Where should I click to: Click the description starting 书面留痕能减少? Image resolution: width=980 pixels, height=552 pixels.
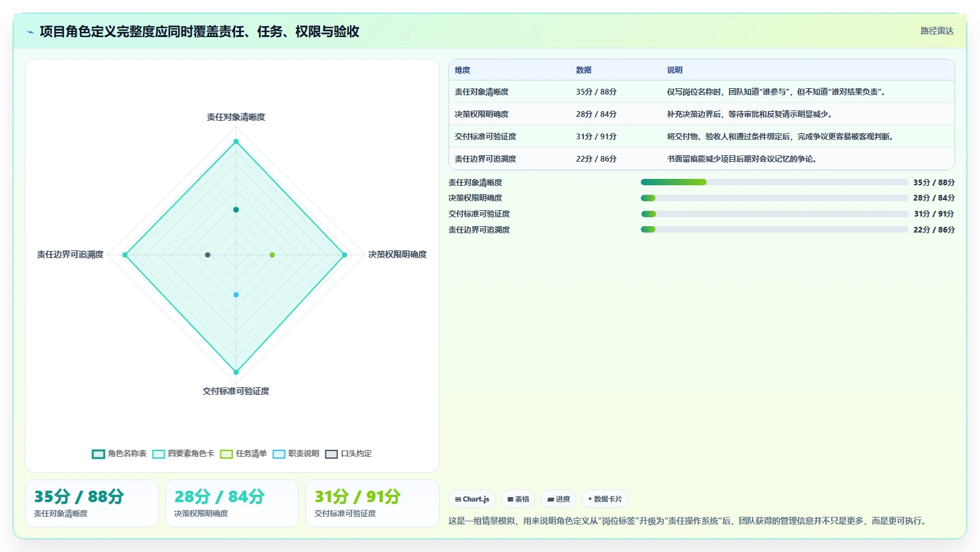(x=742, y=159)
